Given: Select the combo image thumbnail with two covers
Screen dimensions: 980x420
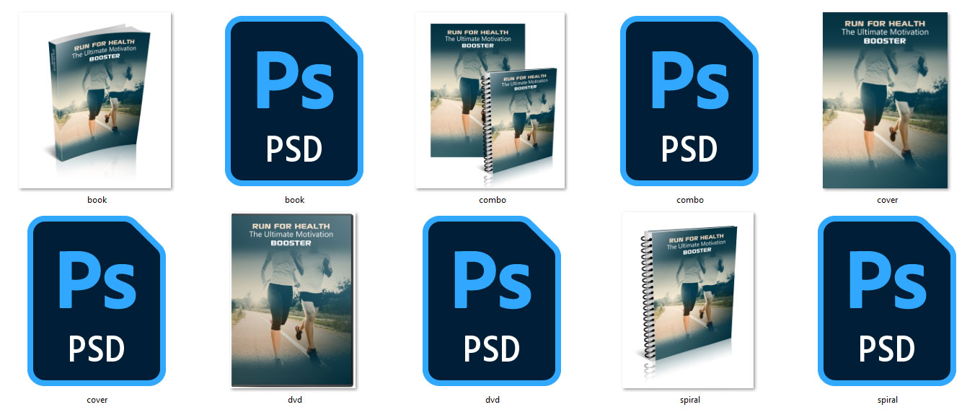Looking at the screenshot, I should coord(492,100).
